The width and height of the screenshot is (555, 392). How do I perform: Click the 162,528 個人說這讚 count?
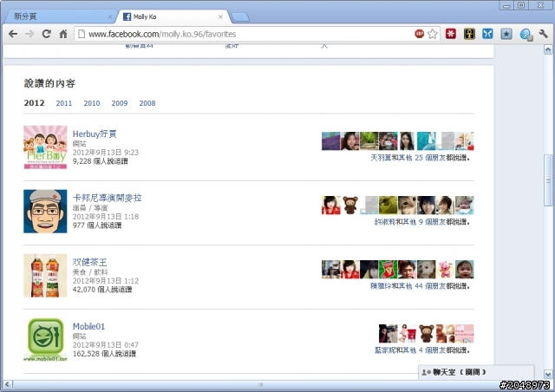click(x=104, y=354)
